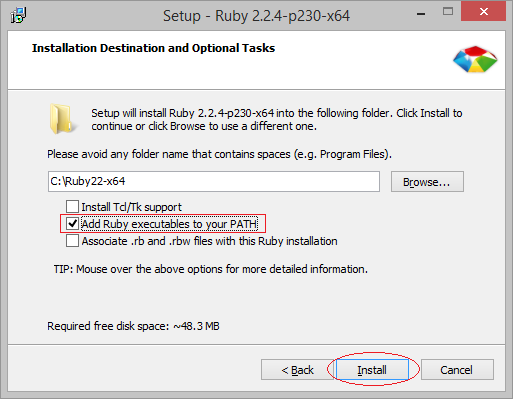Check Associate .rb and .rbw files option
The image size is (513, 399).
[x=72, y=241]
